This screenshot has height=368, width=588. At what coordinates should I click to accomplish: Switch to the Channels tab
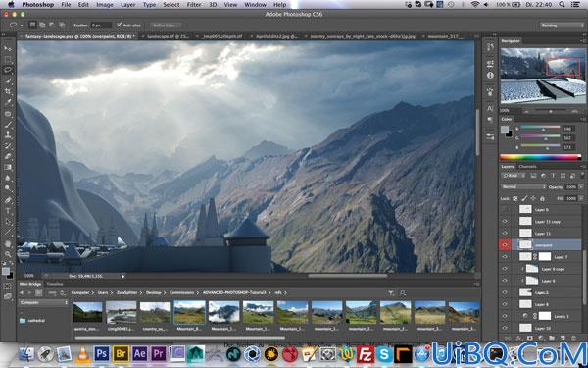tap(527, 167)
